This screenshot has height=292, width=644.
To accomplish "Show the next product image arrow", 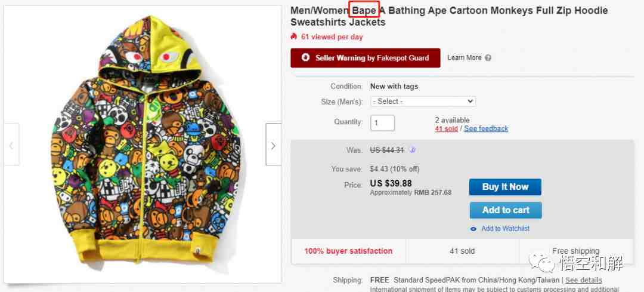I will pos(274,145).
